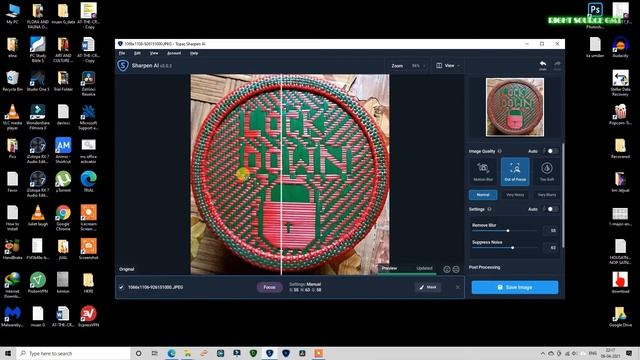The width and height of the screenshot is (640, 360).
Task: Click the Redo arrow icon
Action: (x=557, y=65)
